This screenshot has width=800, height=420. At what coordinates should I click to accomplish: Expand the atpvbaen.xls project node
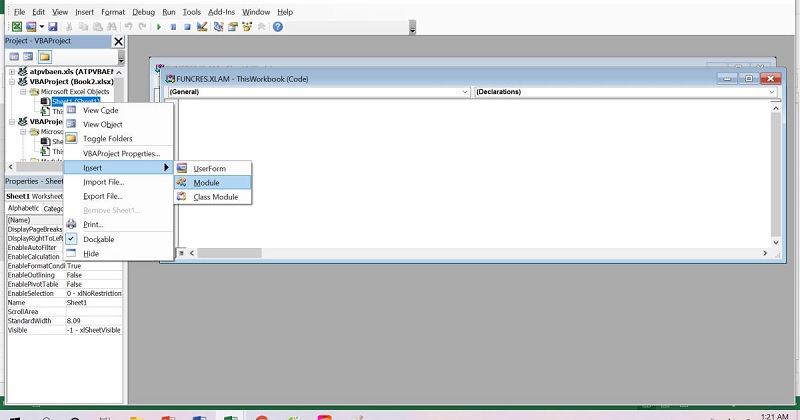12,72
